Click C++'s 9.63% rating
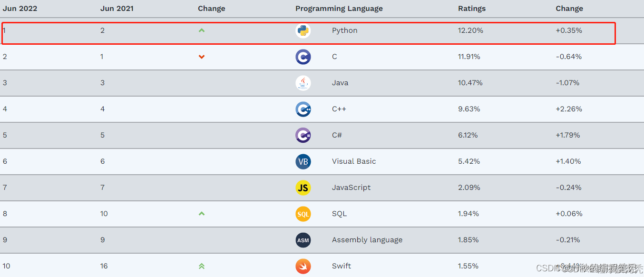This screenshot has width=644, height=277. [469, 109]
